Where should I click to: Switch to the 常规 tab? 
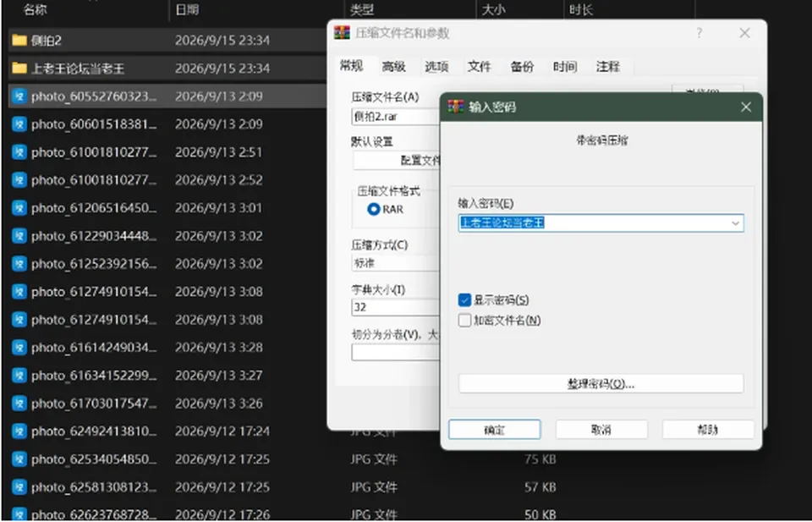[352, 66]
